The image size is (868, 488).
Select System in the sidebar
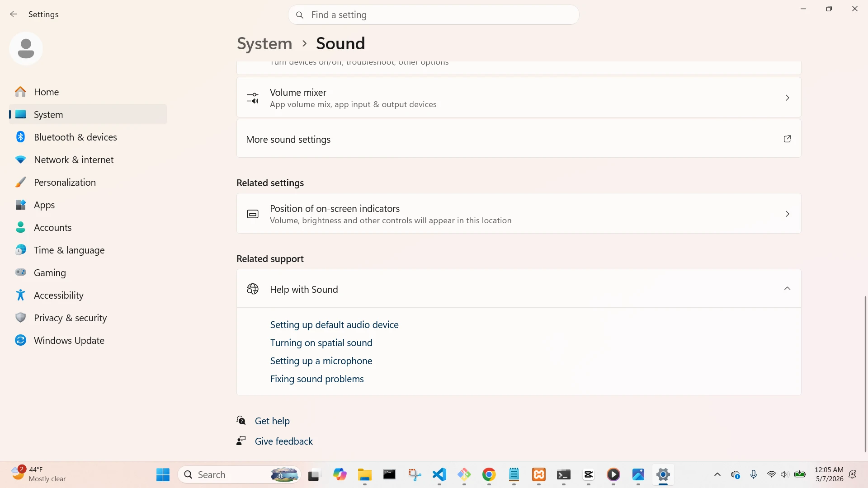pyautogui.click(x=88, y=114)
